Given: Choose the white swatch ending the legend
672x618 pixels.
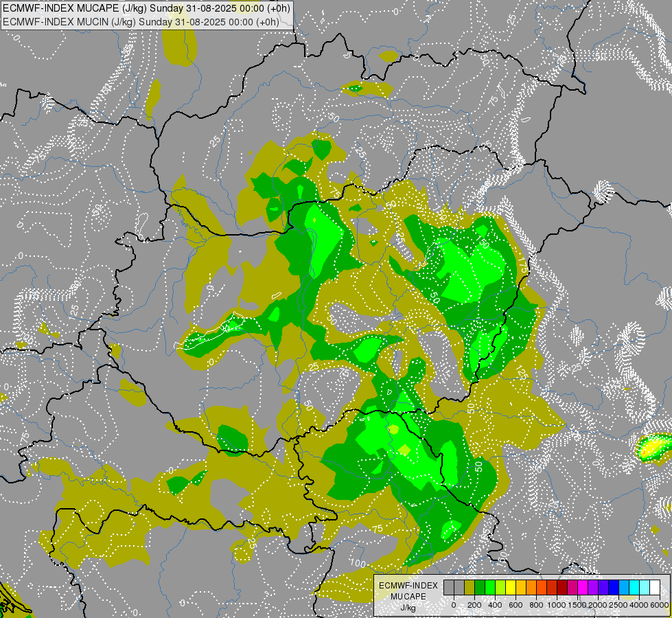Looking at the screenshot, I should (x=656, y=587).
